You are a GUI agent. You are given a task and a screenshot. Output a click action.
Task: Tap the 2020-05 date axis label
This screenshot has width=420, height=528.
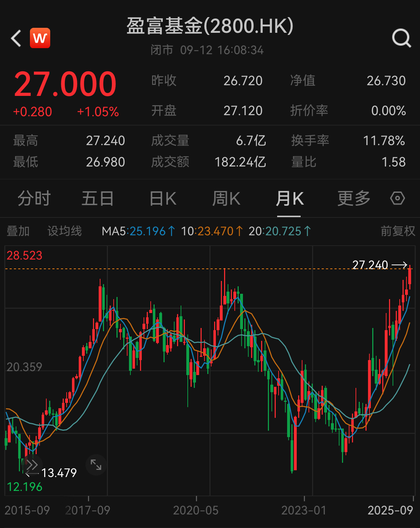(196, 511)
